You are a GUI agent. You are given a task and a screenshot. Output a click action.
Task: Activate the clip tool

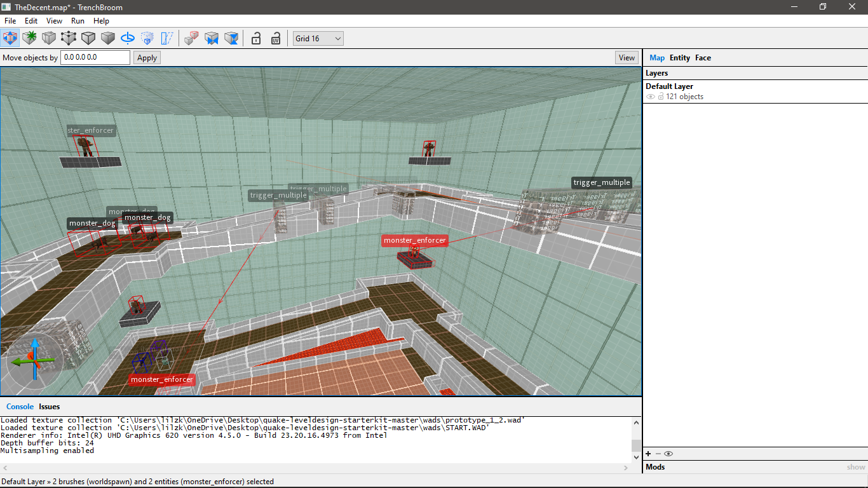[x=49, y=38]
